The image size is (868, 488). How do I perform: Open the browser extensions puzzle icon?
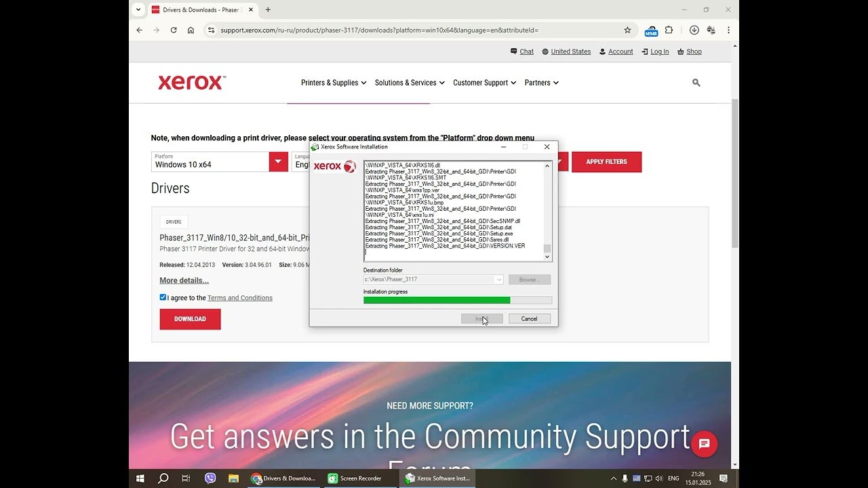pyautogui.click(x=669, y=30)
